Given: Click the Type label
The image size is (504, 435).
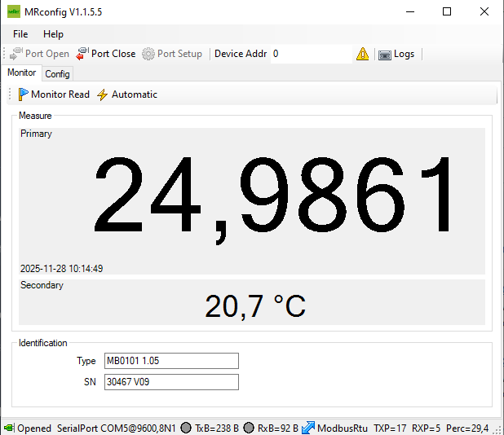Looking at the screenshot, I should click(x=86, y=361).
